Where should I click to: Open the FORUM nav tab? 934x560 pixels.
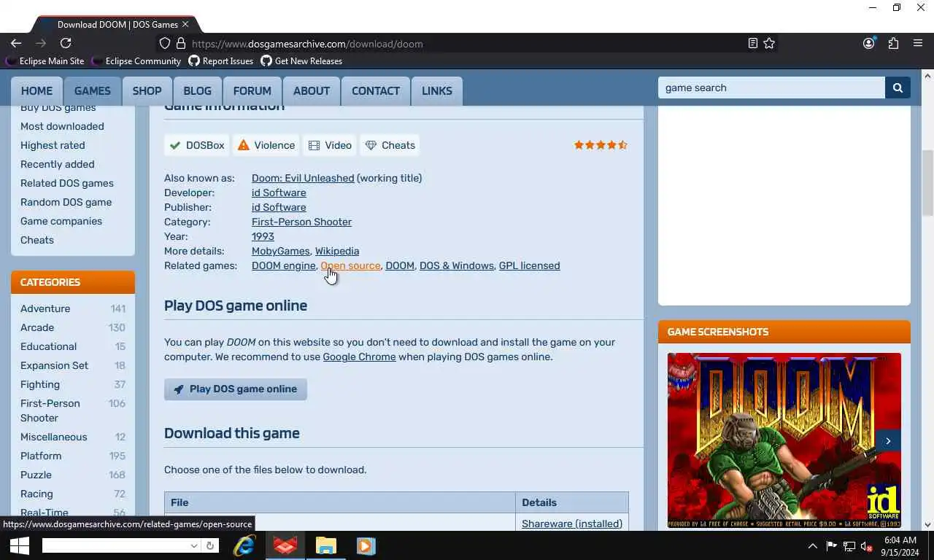pos(252,91)
